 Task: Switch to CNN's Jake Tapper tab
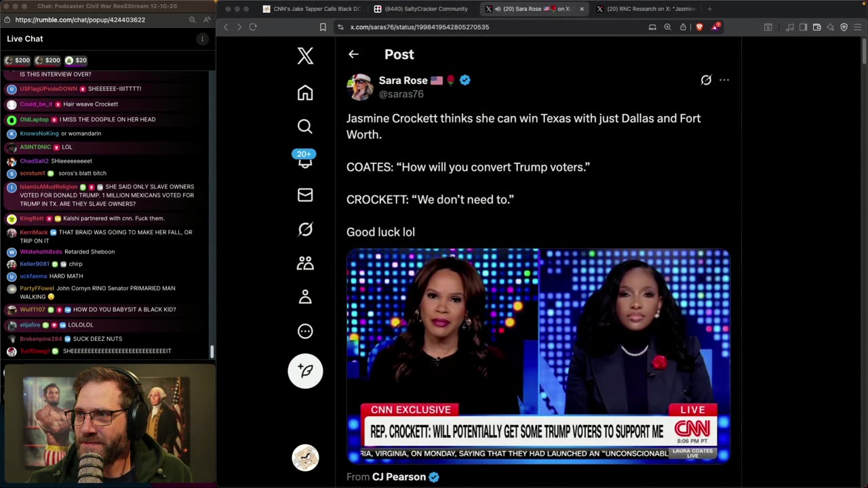coord(312,9)
